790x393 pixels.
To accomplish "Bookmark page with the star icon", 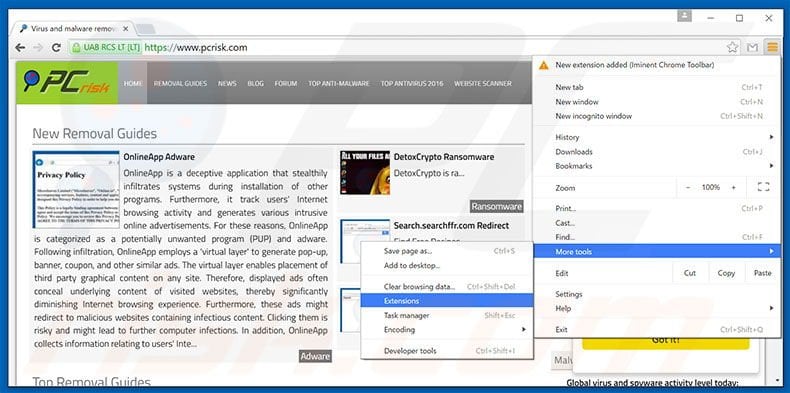I will pos(733,48).
